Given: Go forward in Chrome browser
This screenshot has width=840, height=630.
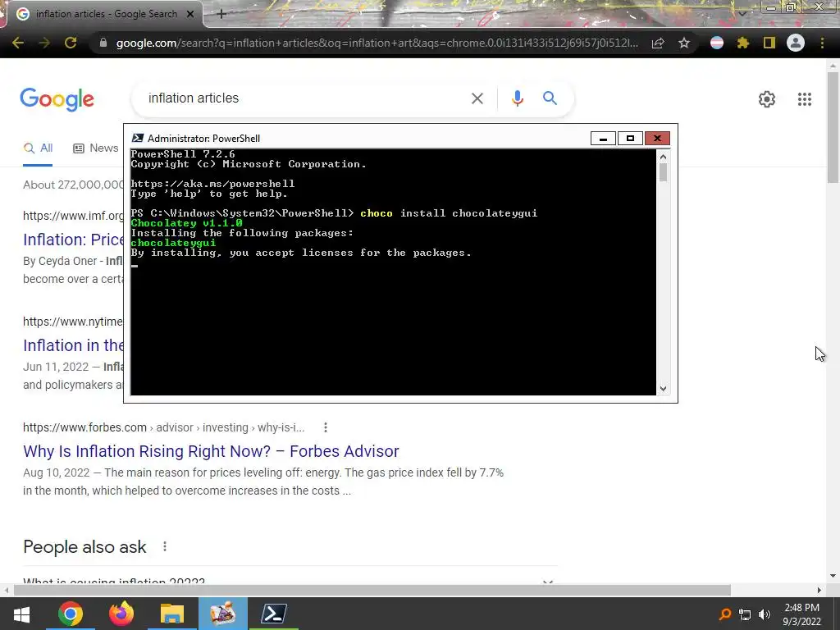Looking at the screenshot, I should pos(44,43).
